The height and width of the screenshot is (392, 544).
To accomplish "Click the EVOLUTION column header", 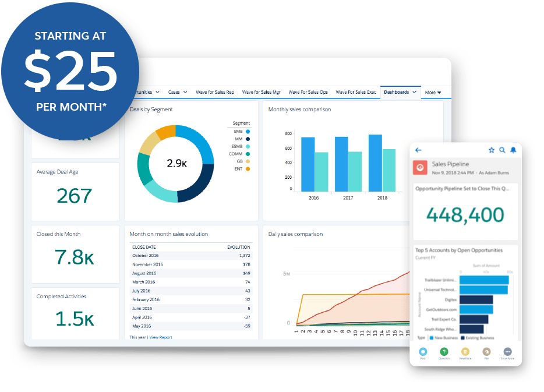I will pos(239,247).
